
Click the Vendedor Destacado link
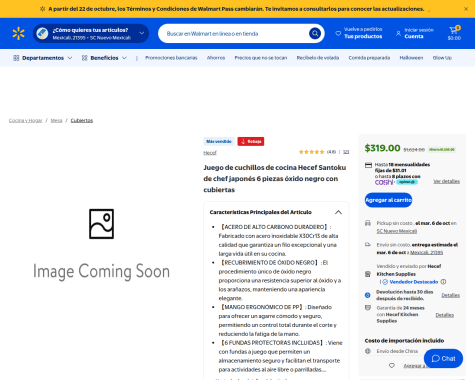click(414, 282)
